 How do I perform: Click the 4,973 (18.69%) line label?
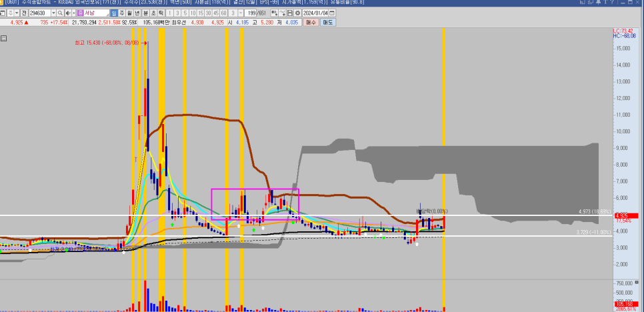[595, 211]
